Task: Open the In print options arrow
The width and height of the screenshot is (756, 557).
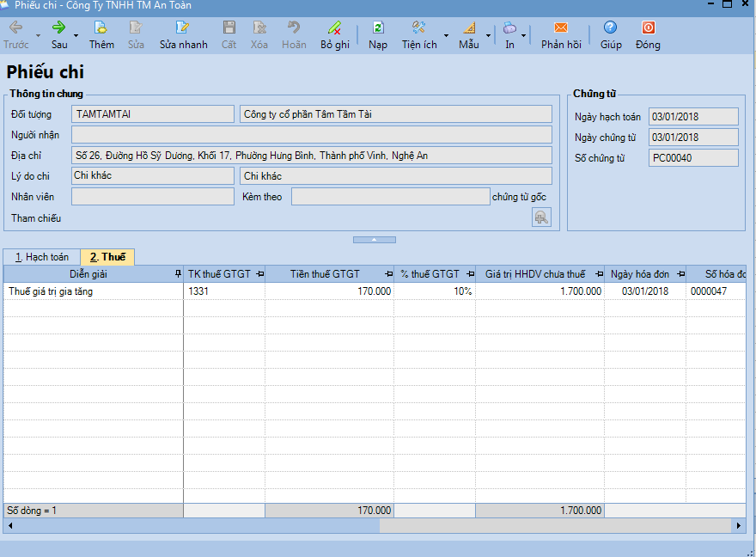Action: click(x=523, y=36)
